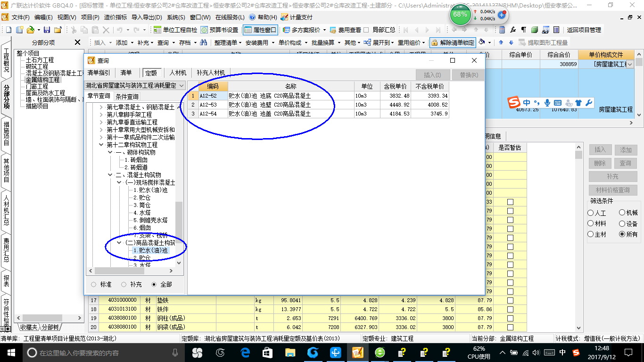The height and width of the screenshot is (362, 644).
Task: Open Microsoft Store taskbar icon
Action: point(267,353)
